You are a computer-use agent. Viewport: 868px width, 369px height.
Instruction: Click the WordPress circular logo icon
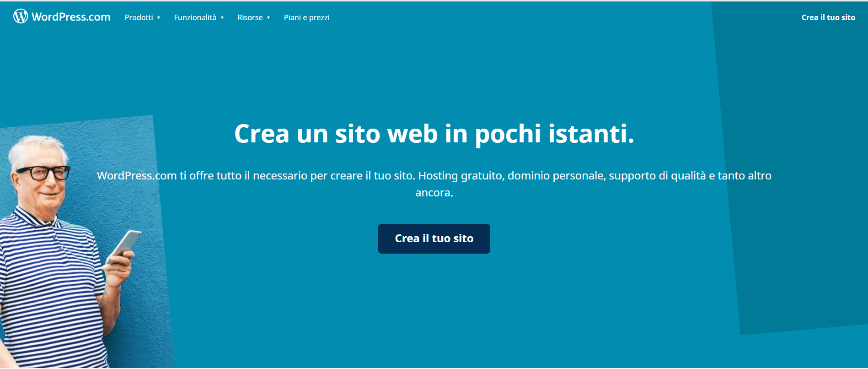(21, 16)
